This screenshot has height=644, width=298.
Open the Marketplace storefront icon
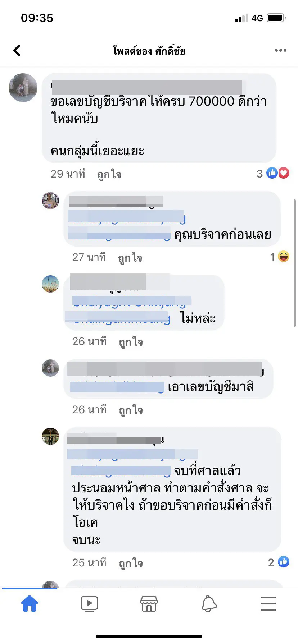[149, 604]
